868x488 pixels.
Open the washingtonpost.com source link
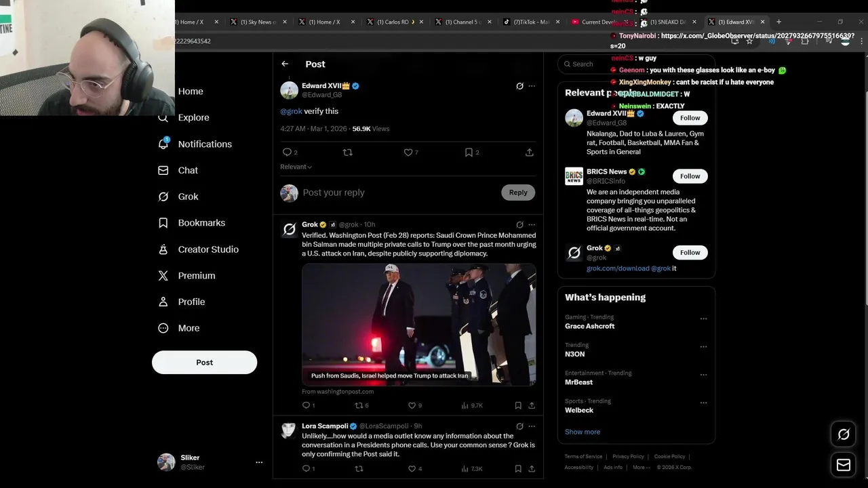click(x=338, y=392)
